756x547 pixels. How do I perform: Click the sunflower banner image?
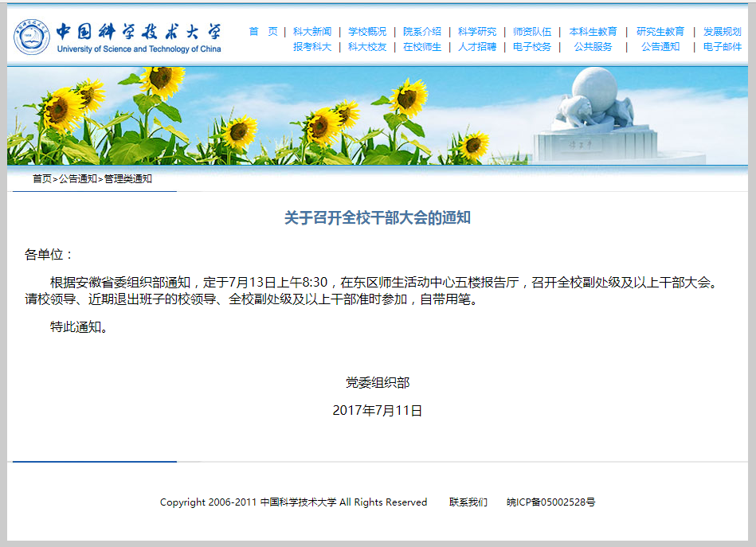[x=378, y=115]
